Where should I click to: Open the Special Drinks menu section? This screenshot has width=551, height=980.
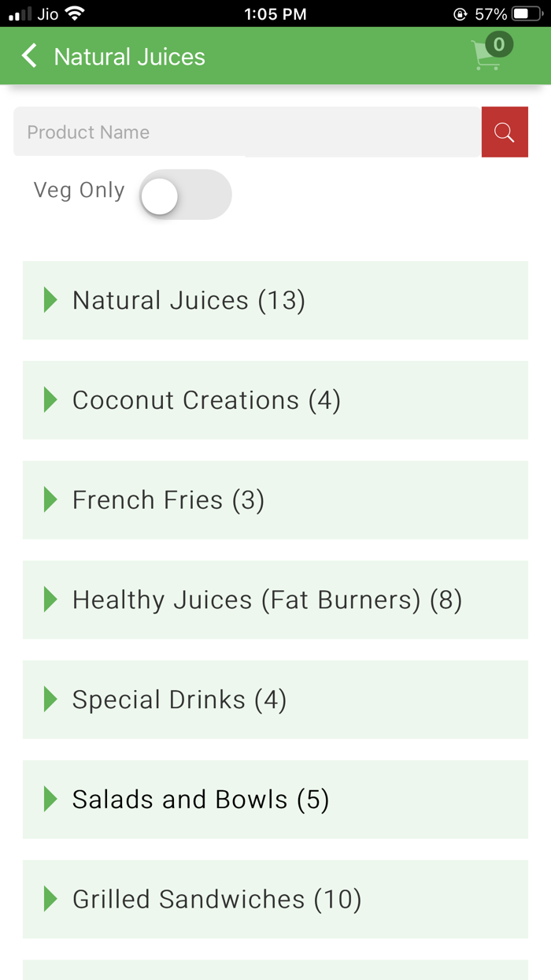click(179, 700)
